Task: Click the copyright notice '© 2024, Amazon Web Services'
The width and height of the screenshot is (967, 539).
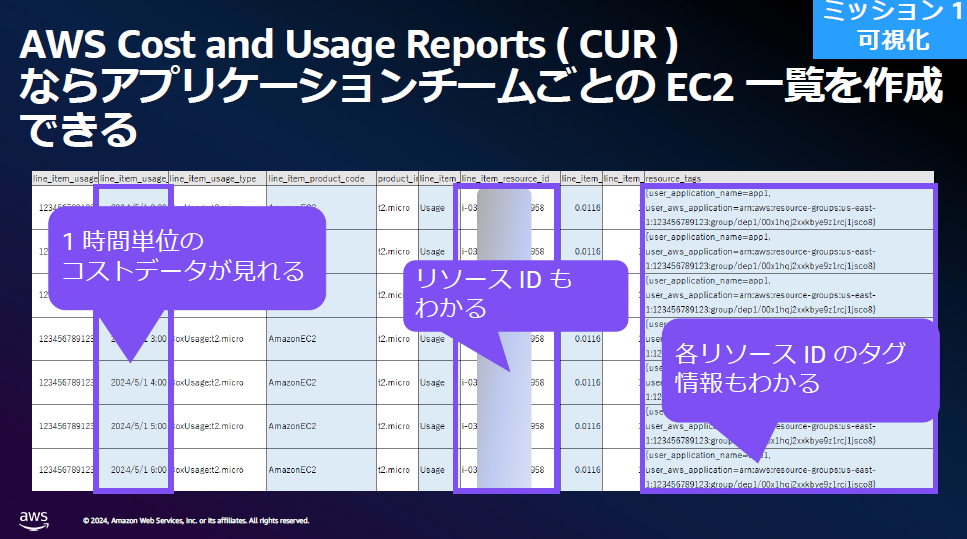Action: coord(196,520)
